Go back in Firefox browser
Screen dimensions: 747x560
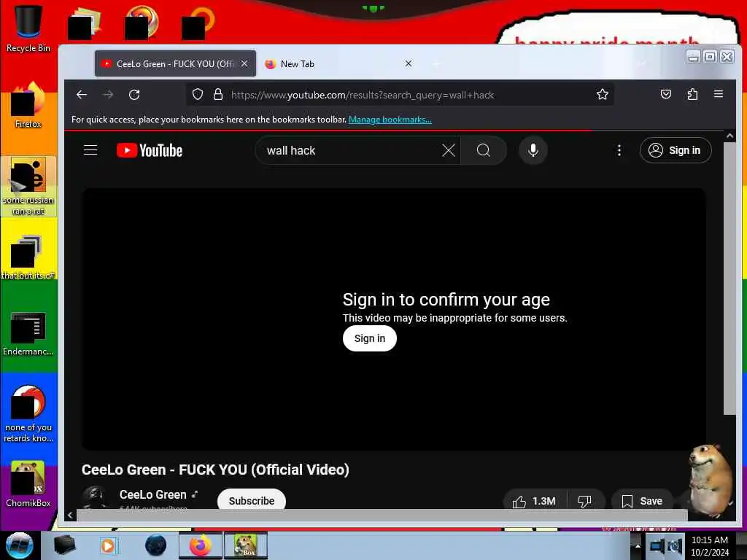click(82, 95)
